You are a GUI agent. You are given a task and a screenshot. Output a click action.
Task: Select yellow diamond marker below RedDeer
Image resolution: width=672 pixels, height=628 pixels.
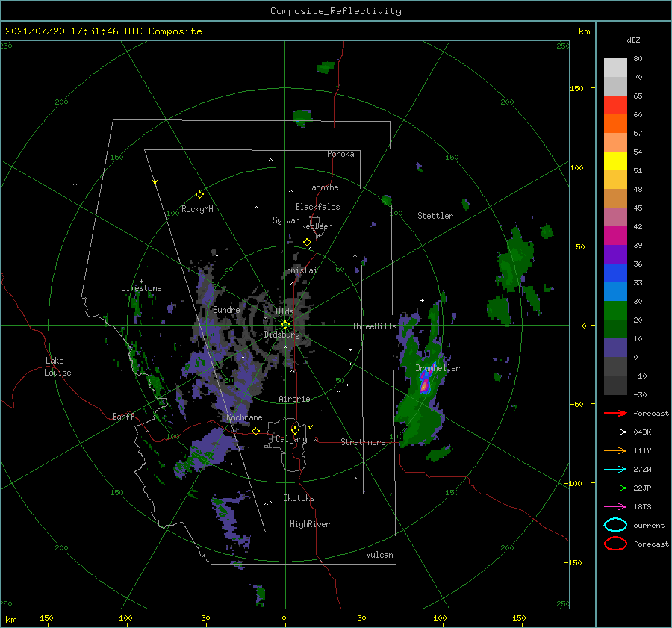307,243
